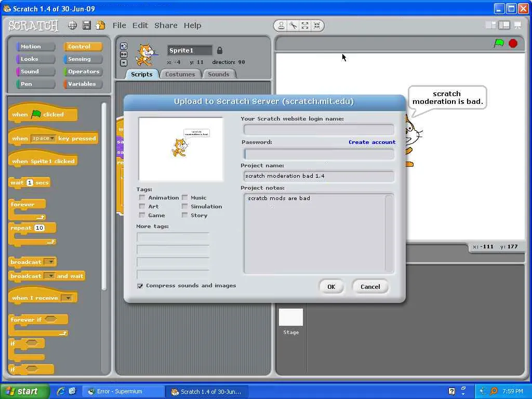Select the Variables block category
Screen dimensions: 532x399
tap(83, 84)
